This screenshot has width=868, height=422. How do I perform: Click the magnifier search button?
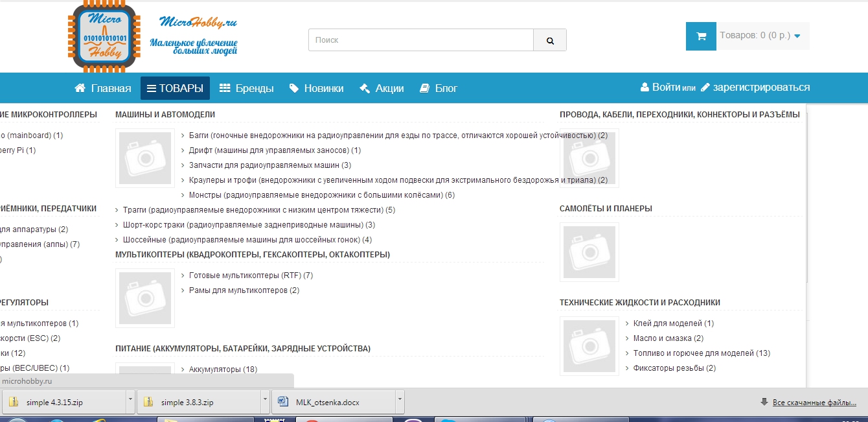pyautogui.click(x=550, y=40)
